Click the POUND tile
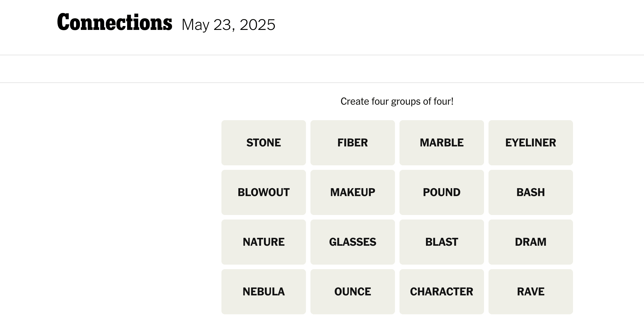The width and height of the screenshot is (644, 325). point(441,192)
